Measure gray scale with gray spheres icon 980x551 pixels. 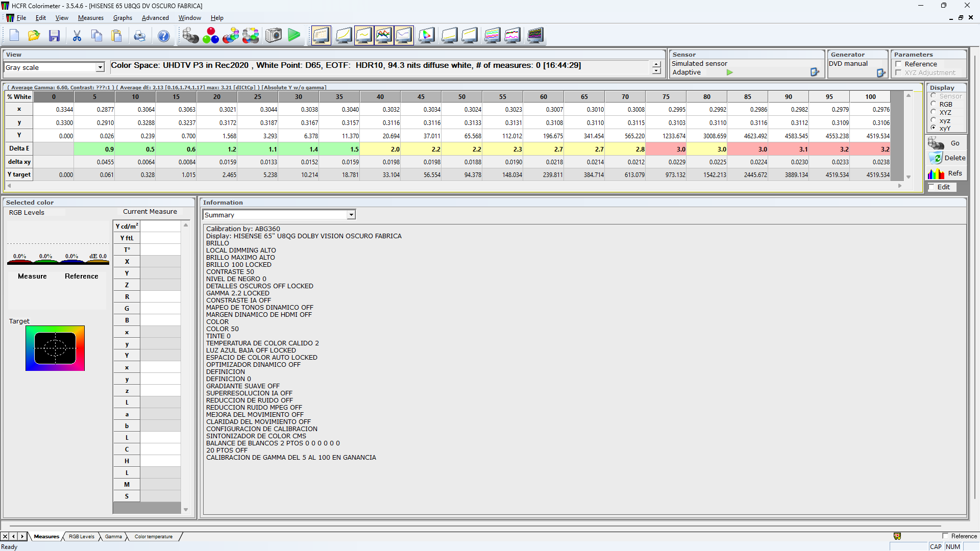(x=190, y=35)
